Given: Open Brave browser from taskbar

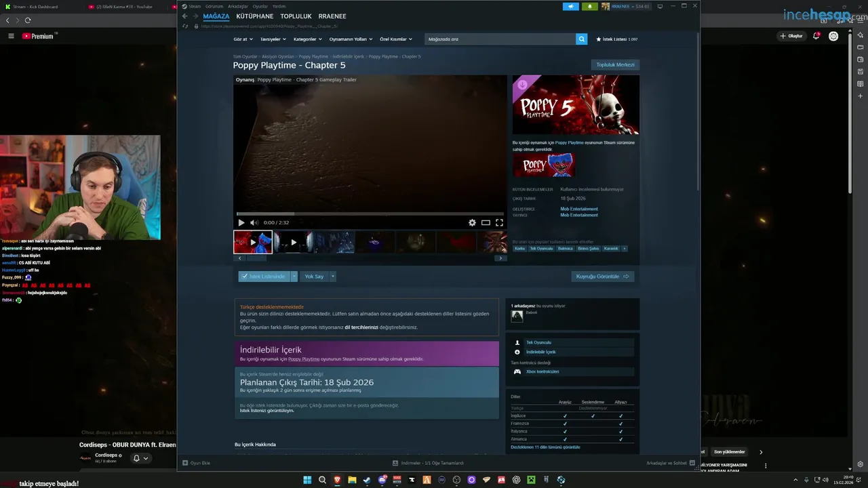Looking at the screenshot, I should pos(337,480).
